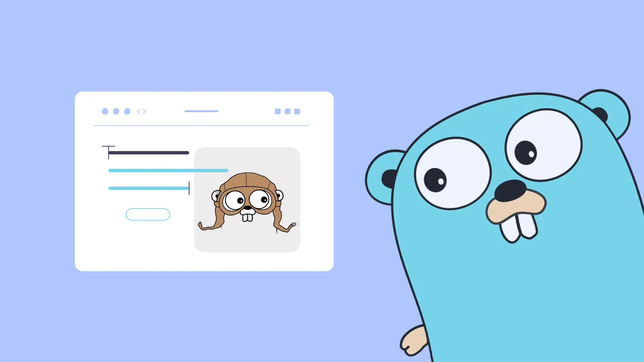Image resolution: width=644 pixels, height=362 pixels.
Task: Click the square panel toggle icon
Action: coord(297,111)
